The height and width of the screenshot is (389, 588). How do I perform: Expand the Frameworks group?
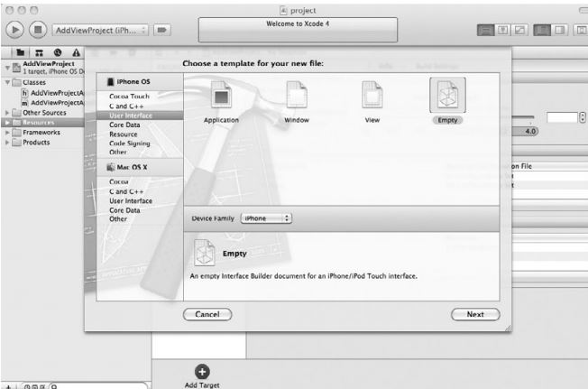[x=7, y=133]
